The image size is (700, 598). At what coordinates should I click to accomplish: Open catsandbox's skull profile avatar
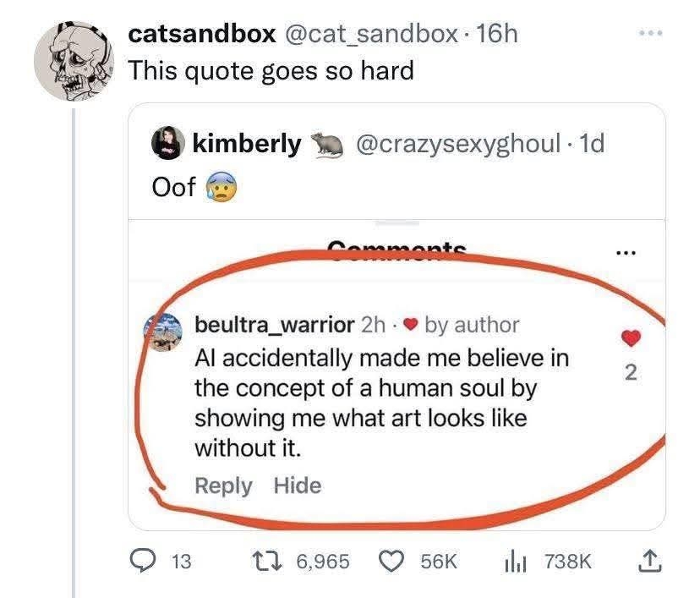pyautogui.click(x=72, y=61)
